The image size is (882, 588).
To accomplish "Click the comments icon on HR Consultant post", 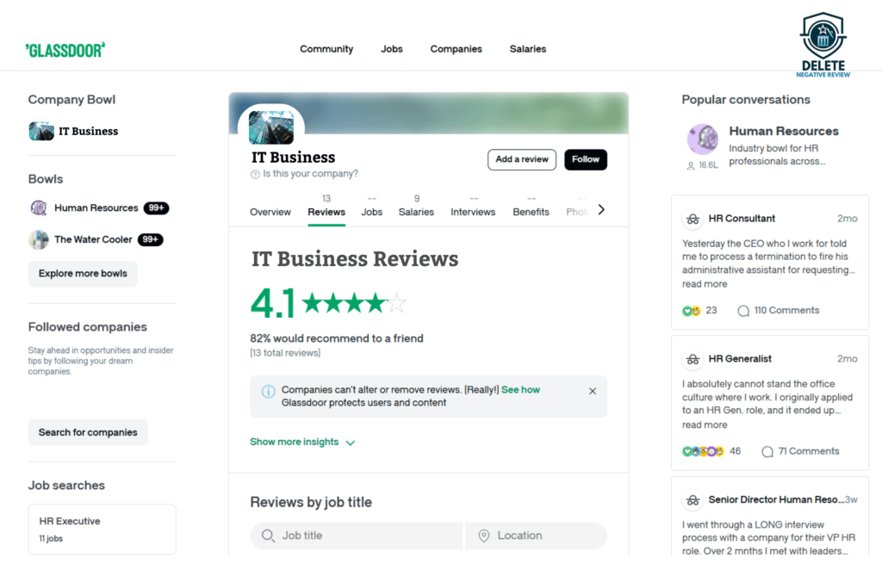I will coord(743,311).
